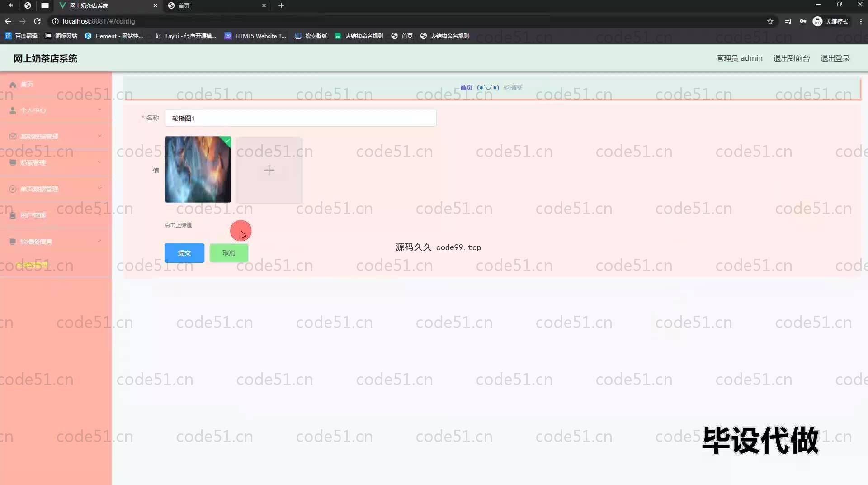
Task: Open the browser three-dot menu
Action: click(860, 21)
